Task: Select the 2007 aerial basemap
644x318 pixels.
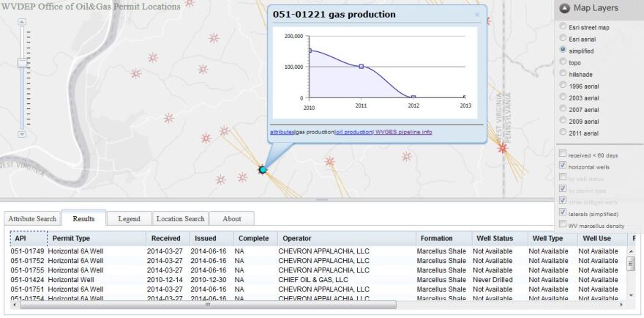Action: pyautogui.click(x=563, y=108)
